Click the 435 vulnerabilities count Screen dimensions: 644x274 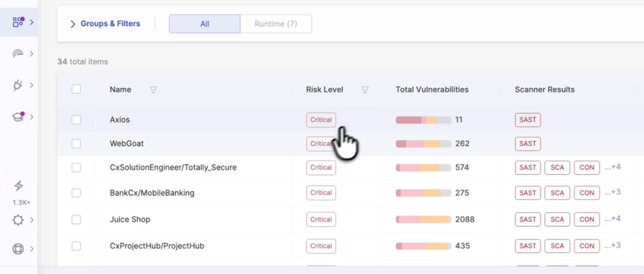(462, 246)
